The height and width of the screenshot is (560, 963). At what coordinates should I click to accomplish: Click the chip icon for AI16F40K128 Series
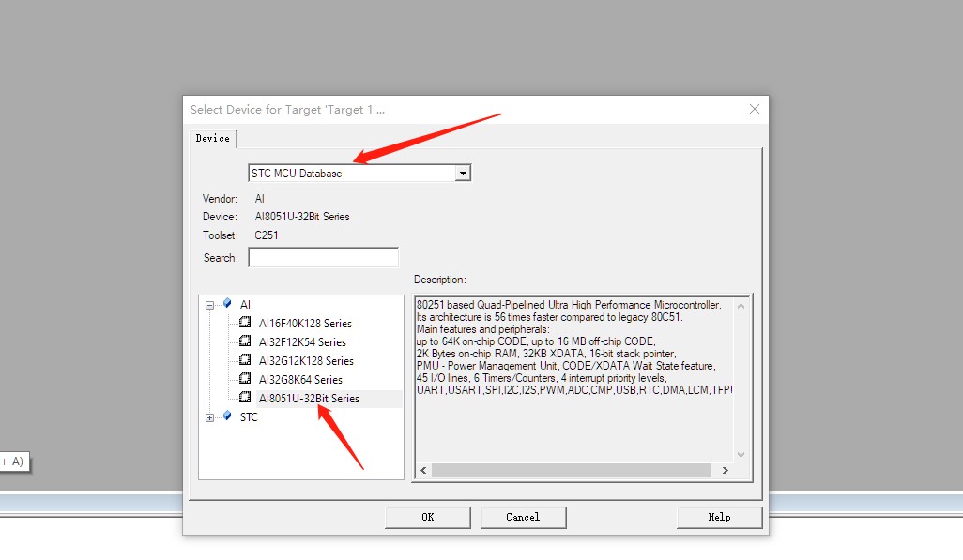[x=246, y=323]
